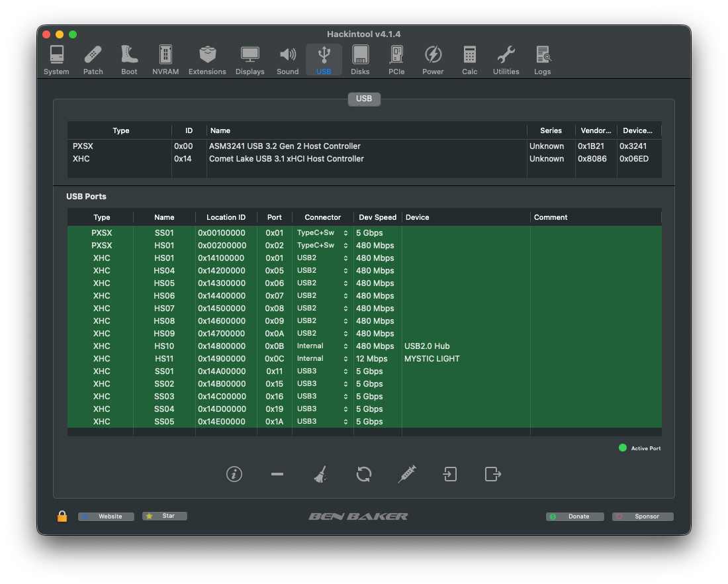Click the Donate button
Viewport: 728px width, 584px height.
(x=575, y=516)
